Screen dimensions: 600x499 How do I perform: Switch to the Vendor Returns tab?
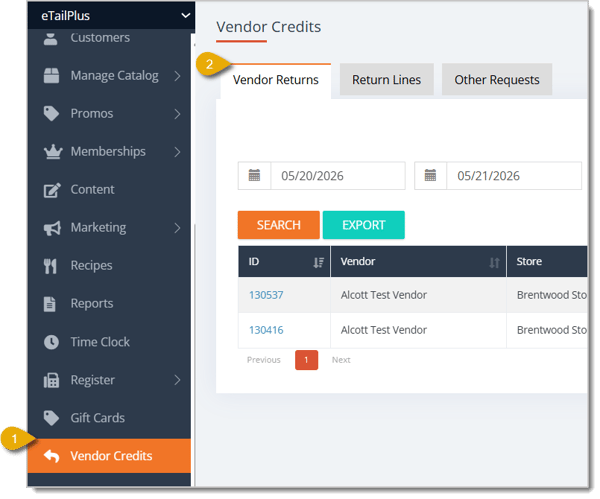[x=276, y=80]
